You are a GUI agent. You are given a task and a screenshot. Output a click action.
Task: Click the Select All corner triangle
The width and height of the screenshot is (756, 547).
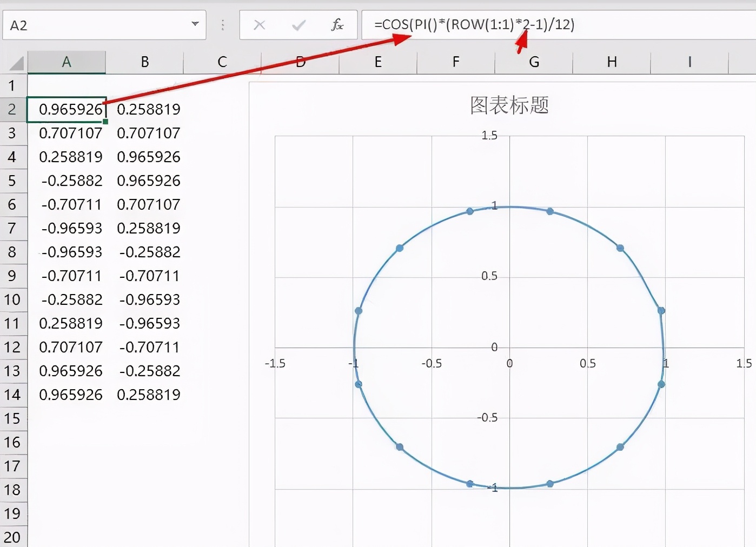[16, 64]
